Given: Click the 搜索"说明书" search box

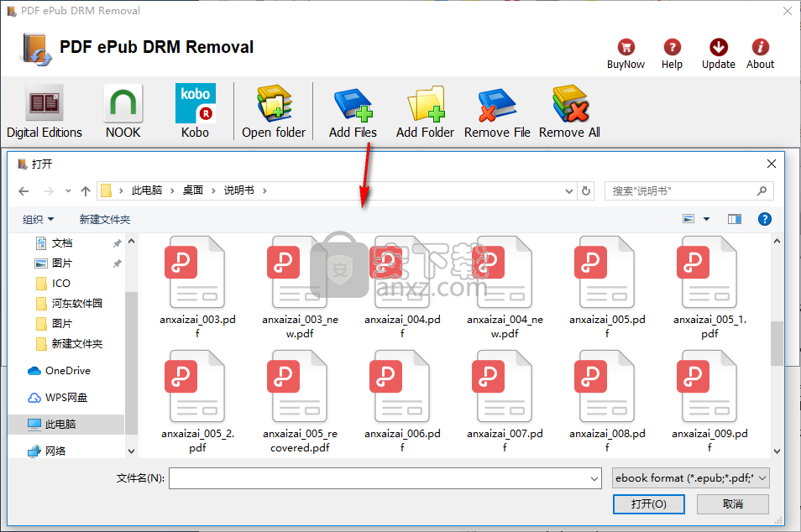Looking at the screenshot, I should click(688, 191).
